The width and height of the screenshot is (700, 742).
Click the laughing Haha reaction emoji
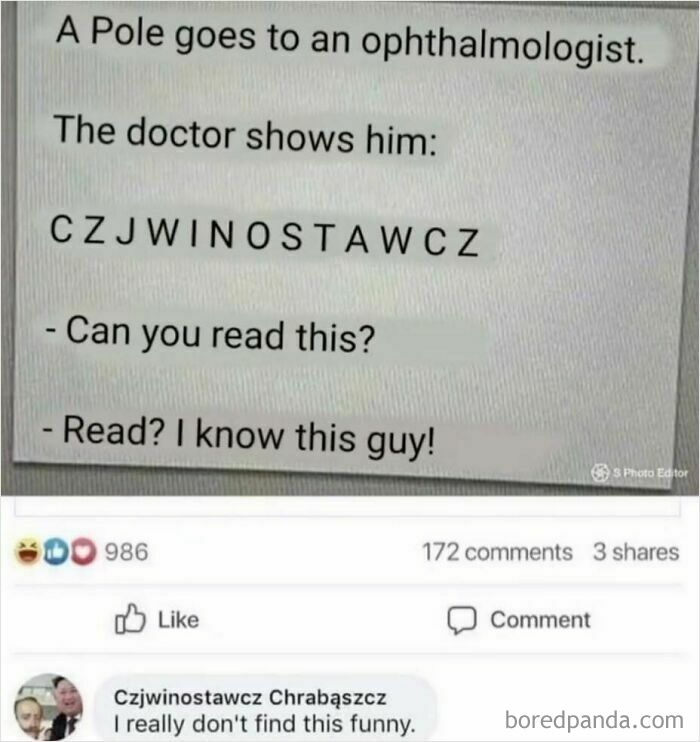point(27,552)
